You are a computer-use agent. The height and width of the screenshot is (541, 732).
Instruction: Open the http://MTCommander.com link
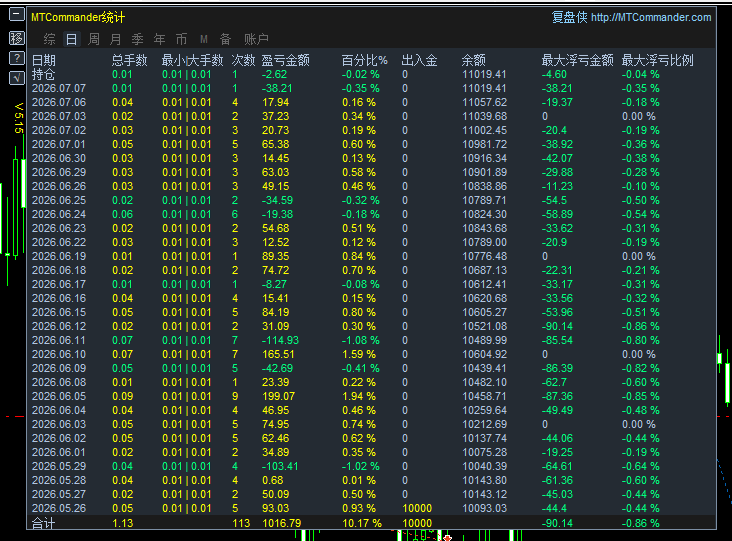[651, 18]
